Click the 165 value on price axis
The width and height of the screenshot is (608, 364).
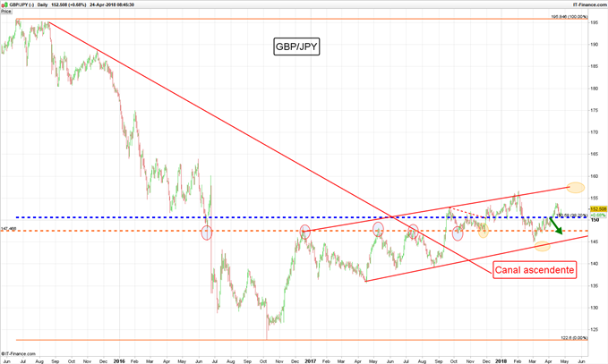[594, 154]
